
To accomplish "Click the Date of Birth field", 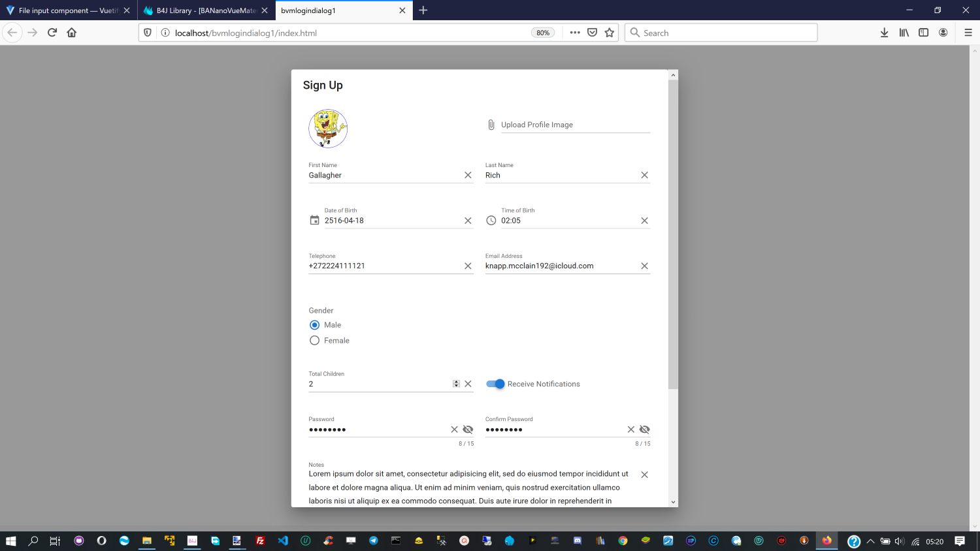I will 393,221.
